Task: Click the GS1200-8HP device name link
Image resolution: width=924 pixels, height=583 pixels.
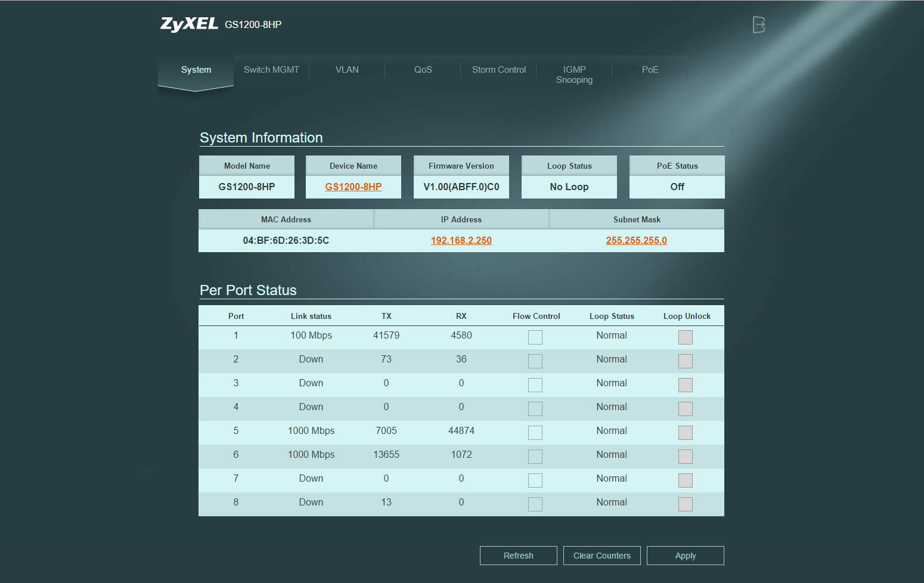Action: 354,187
